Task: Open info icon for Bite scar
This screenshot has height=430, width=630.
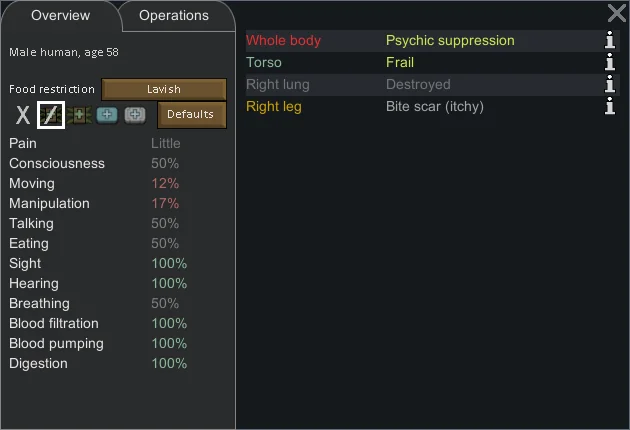Action: tap(610, 106)
